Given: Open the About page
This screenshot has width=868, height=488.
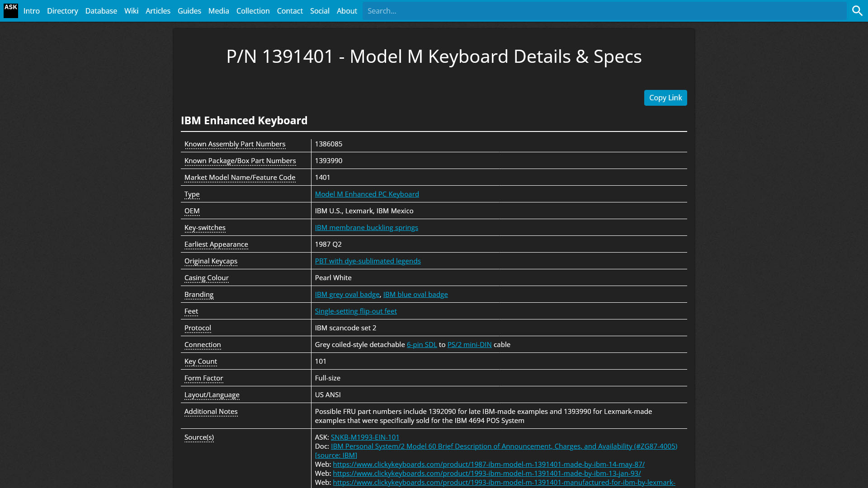Looking at the screenshot, I should pyautogui.click(x=347, y=11).
